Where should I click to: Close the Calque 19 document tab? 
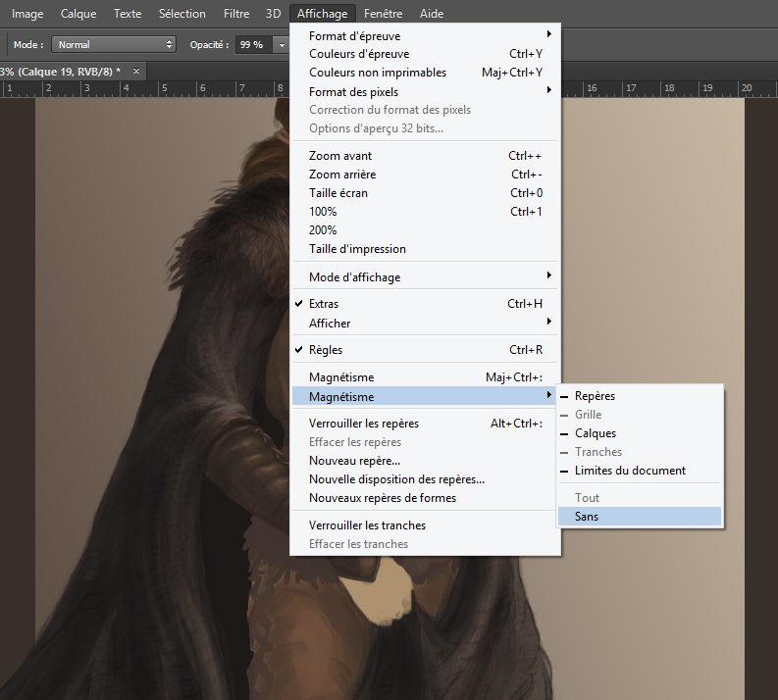coord(136,71)
